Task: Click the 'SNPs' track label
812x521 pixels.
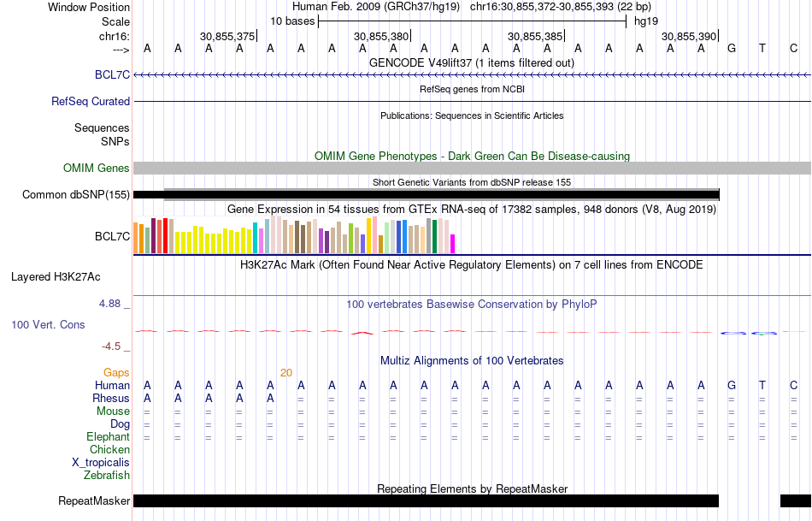Action: [115, 141]
